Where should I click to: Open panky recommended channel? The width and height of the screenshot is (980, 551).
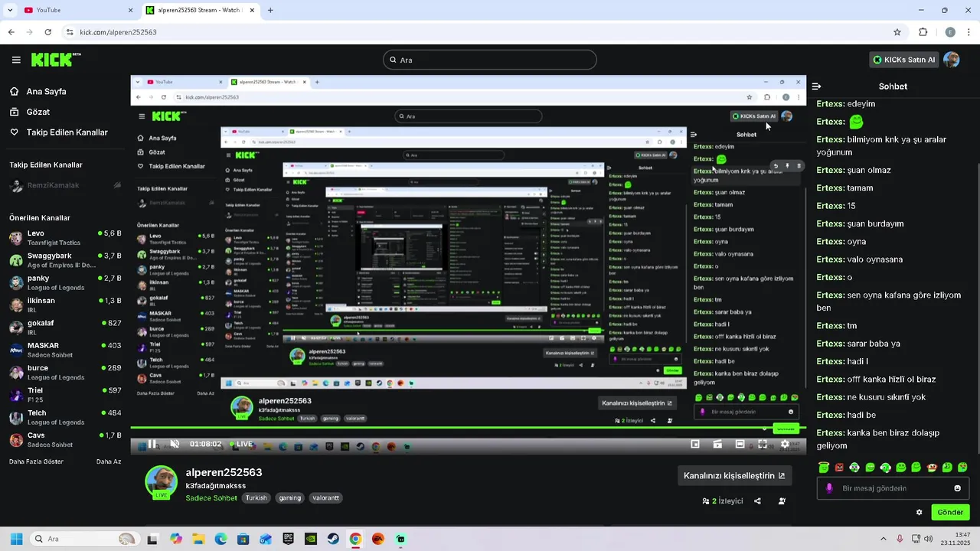[x=65, y=282]
